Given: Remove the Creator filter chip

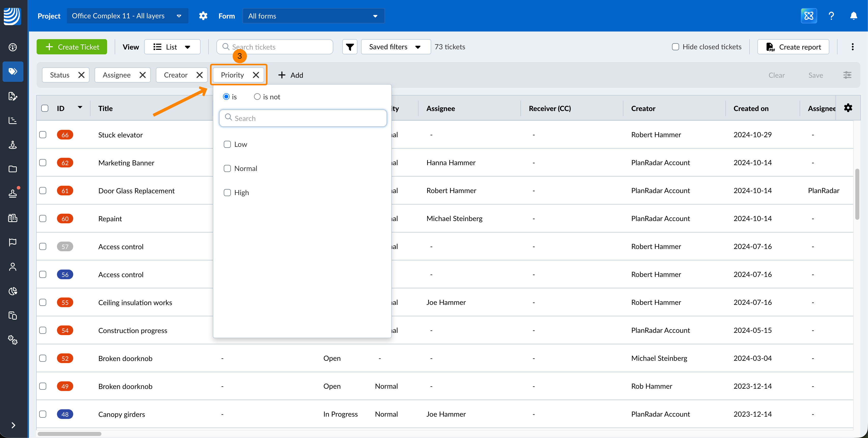Looking at the screenshot, I should [x=200, y=75].
